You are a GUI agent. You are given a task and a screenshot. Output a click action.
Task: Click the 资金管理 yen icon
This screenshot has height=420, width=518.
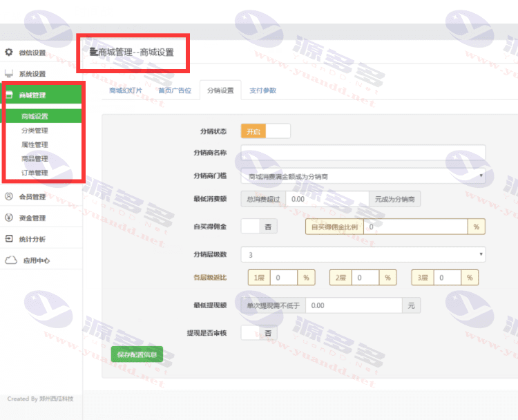tap(9, 218)
